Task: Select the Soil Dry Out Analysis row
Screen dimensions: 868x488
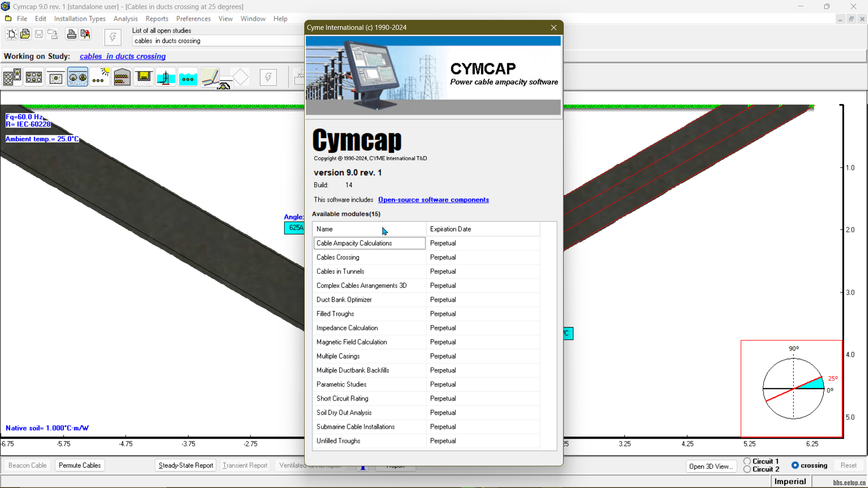Action: click(426, 413)
